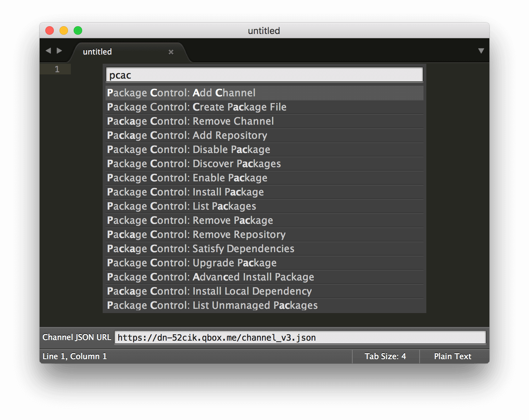Click the back navigation arrow in tab bar
The width and height of the screenshot is (529, 420).
(x=48, y=51)
